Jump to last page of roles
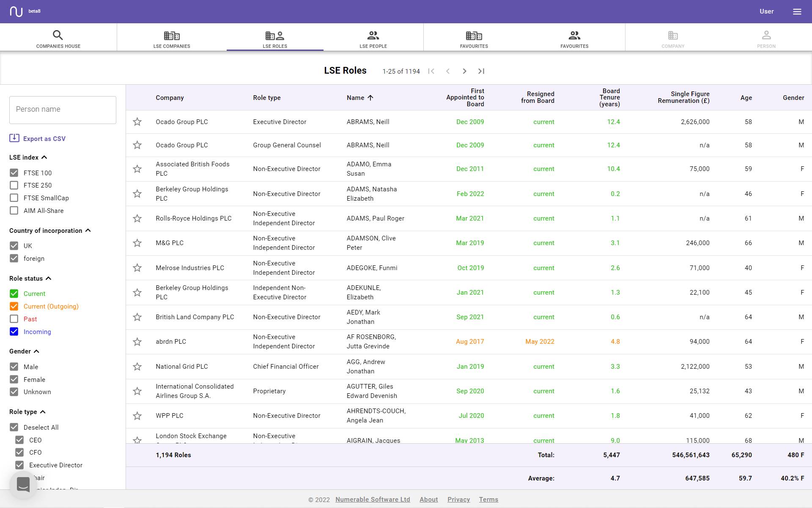The width and height of the screenshot is (812, 508). [481, 71]
